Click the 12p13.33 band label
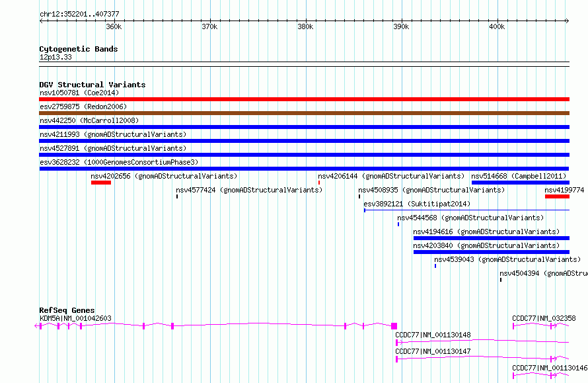This screenshot has width=588, height=383. [55, 57]
